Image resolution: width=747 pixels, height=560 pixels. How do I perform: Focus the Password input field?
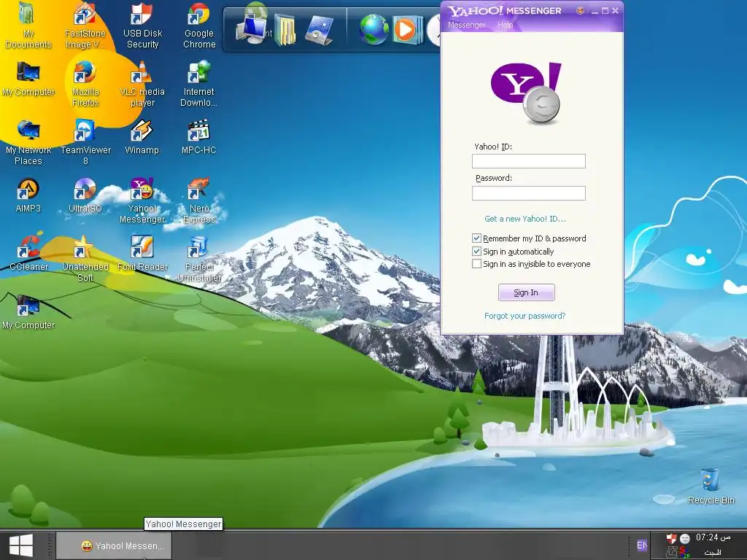point(529,192)
